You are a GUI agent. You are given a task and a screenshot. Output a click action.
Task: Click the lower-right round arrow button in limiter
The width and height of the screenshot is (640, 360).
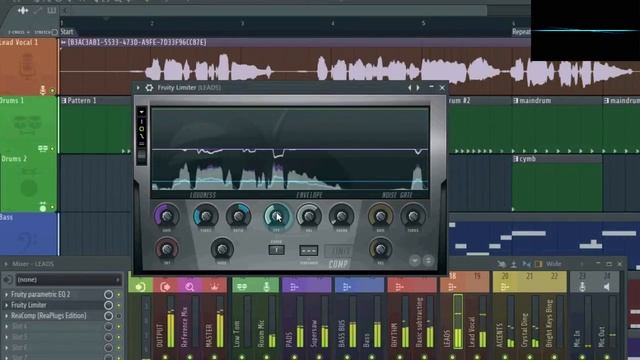[x=415, y=260]
